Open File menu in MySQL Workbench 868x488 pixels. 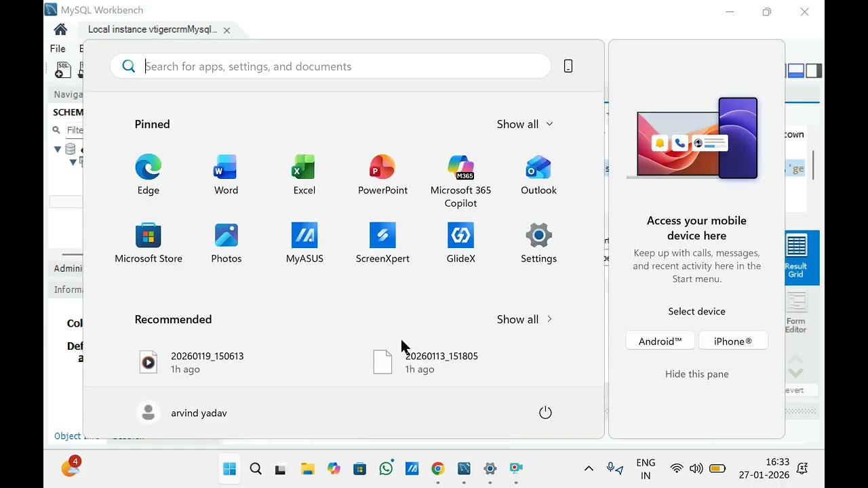(x=58, y=49)
